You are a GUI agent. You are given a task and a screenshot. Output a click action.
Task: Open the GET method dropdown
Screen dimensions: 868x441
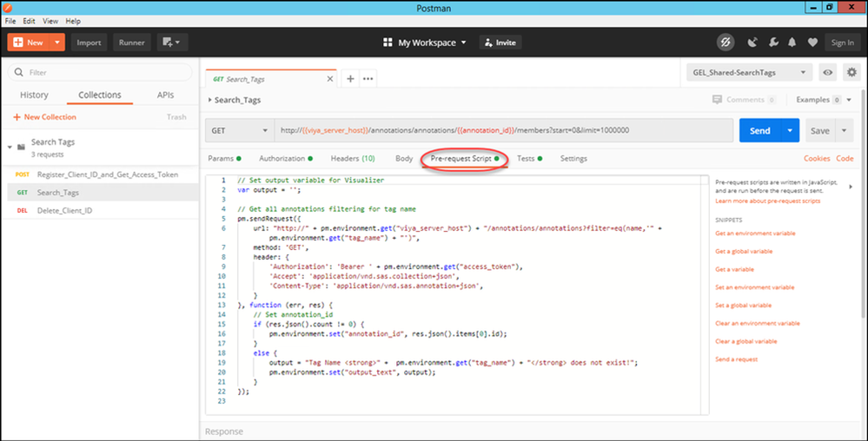(239, 130)
